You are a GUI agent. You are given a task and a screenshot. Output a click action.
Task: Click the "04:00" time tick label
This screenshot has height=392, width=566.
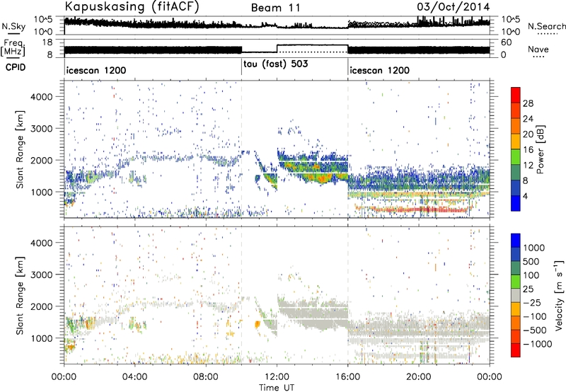[x=134, y=377]
